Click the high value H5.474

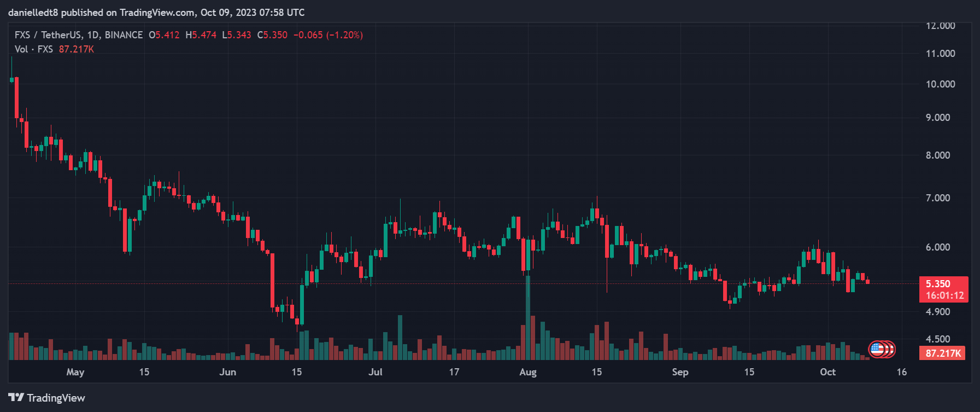click(x=201, y=35)
